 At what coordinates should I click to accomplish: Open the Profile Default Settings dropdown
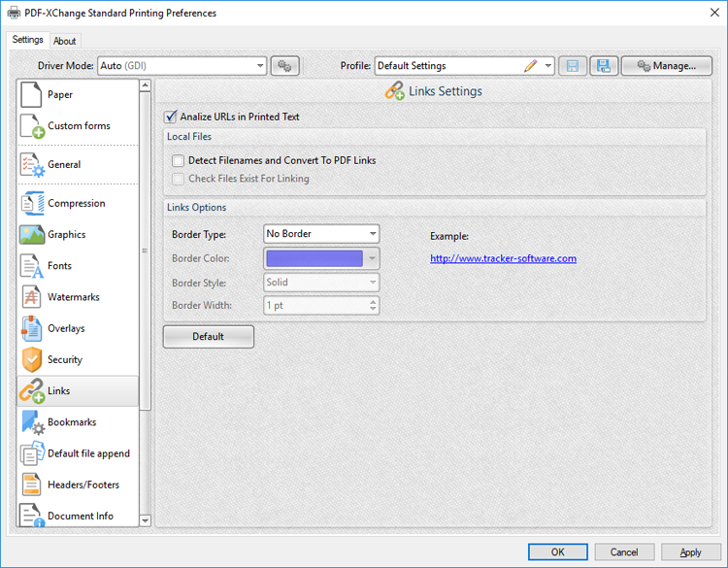coord(548,66)
